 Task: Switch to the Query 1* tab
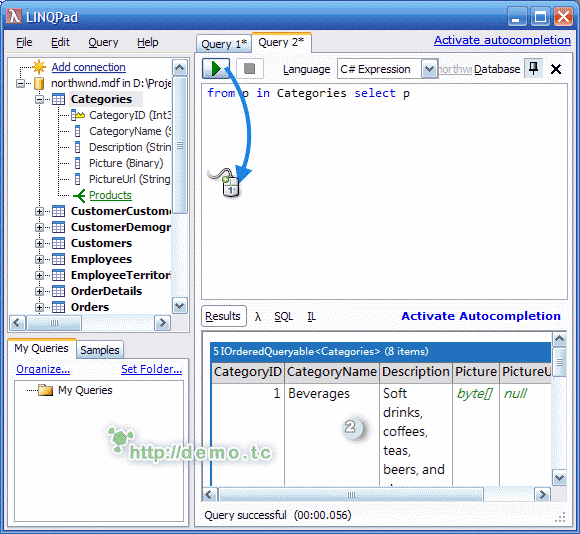(x=224, y=44)
